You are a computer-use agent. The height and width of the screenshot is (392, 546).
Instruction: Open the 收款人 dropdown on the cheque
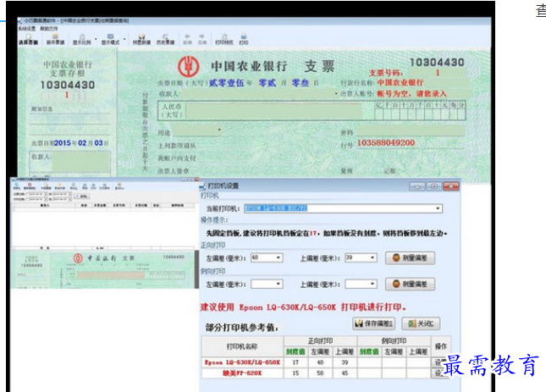coord(336,93)
